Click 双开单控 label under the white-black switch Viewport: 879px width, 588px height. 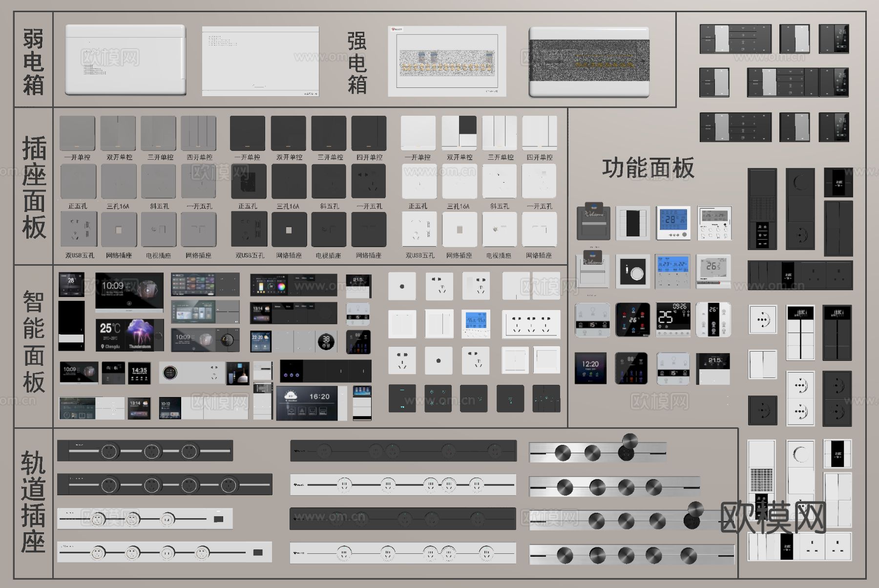click(x=460, y=157)
